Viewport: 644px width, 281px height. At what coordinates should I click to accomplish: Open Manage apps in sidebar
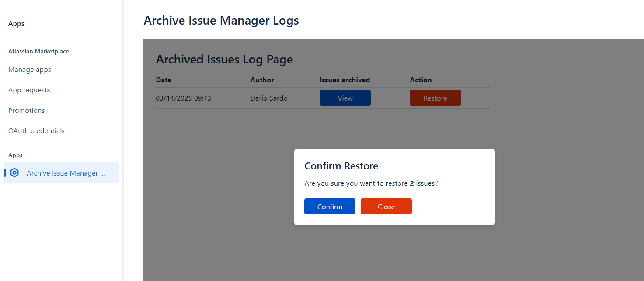pyautogui.click(x=30, y=70)
